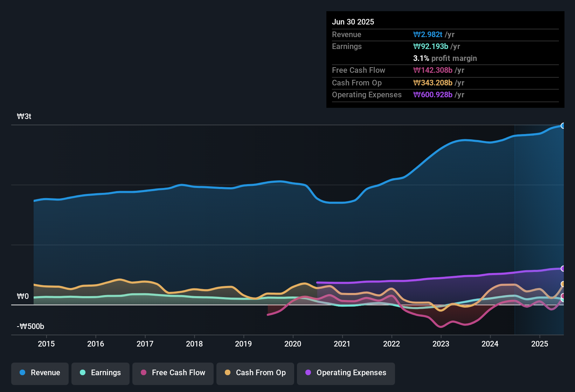Toggle the Earnings series visibility
Image resolution: width=575 pixels, height=392 pixels.
[x=101, y=373]
